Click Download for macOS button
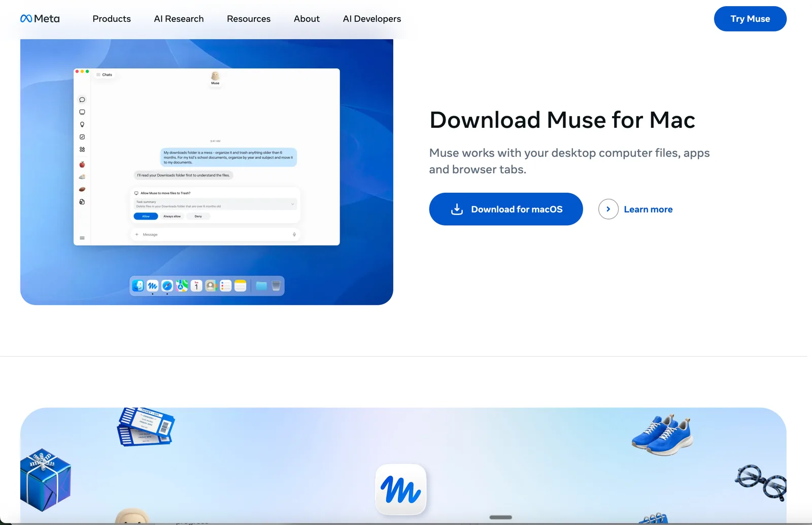Screen dimensions: 812x525 pyautogui.click(x=506, y=209)
